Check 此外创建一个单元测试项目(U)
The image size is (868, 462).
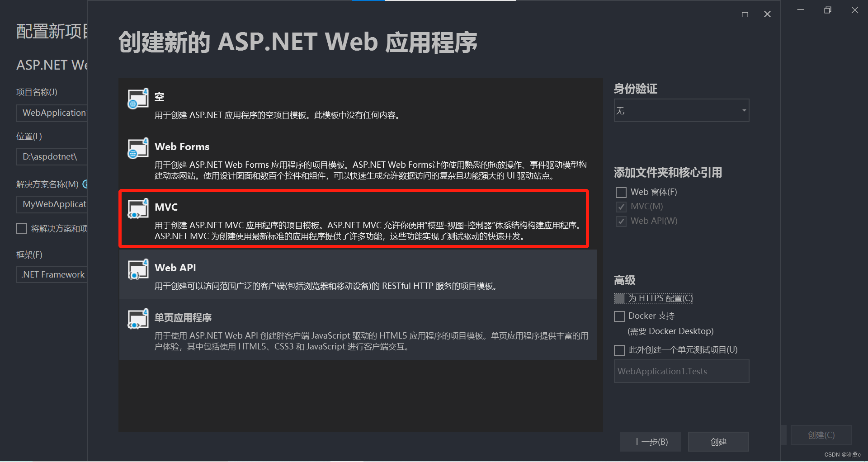point(619,350)
